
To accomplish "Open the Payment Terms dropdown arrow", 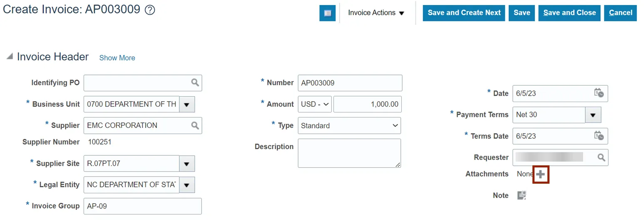I will pos(593,115).
